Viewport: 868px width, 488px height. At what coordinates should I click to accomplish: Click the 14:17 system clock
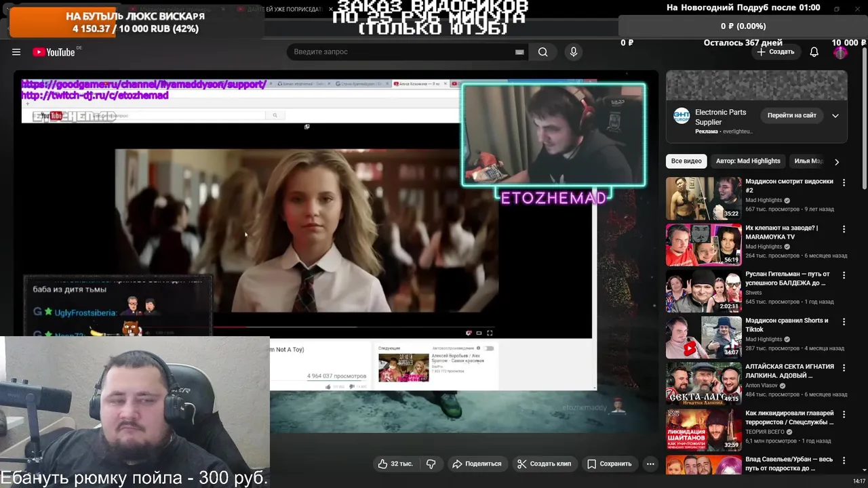859,481
